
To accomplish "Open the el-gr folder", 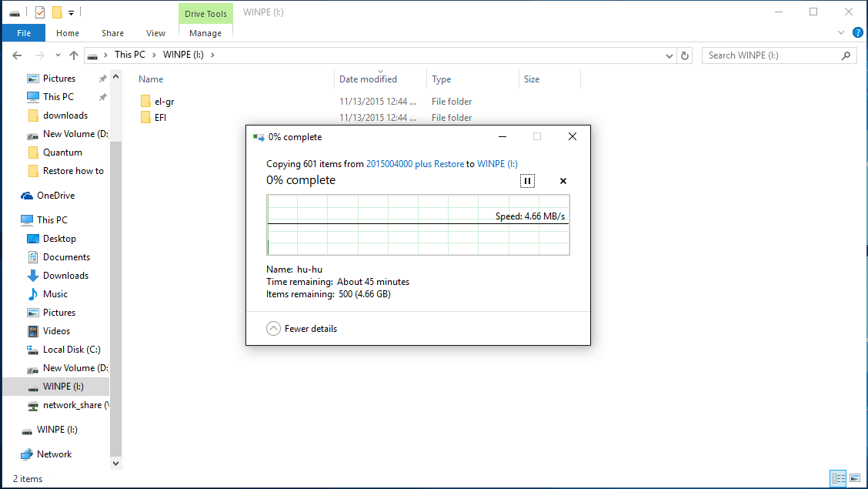I will (x=165, y=102).
